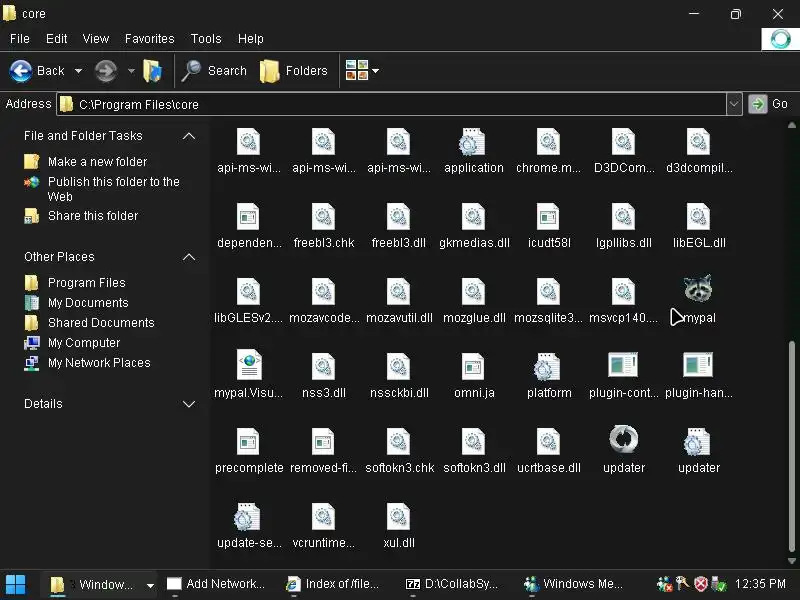Select the plugin-han... executable icon
Screen dimensions: 800x600
pyautogui.click(x=698, y=365)
